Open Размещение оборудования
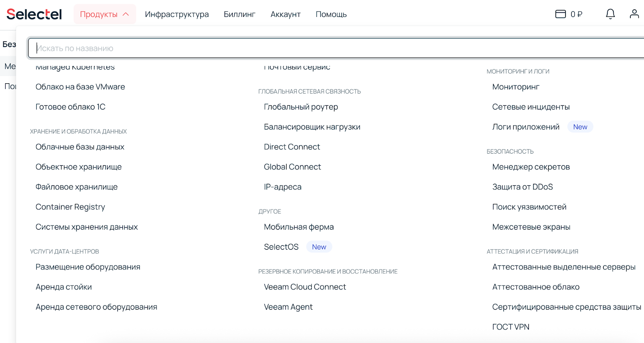Viewport: 644px width, 343px height. 88,267
